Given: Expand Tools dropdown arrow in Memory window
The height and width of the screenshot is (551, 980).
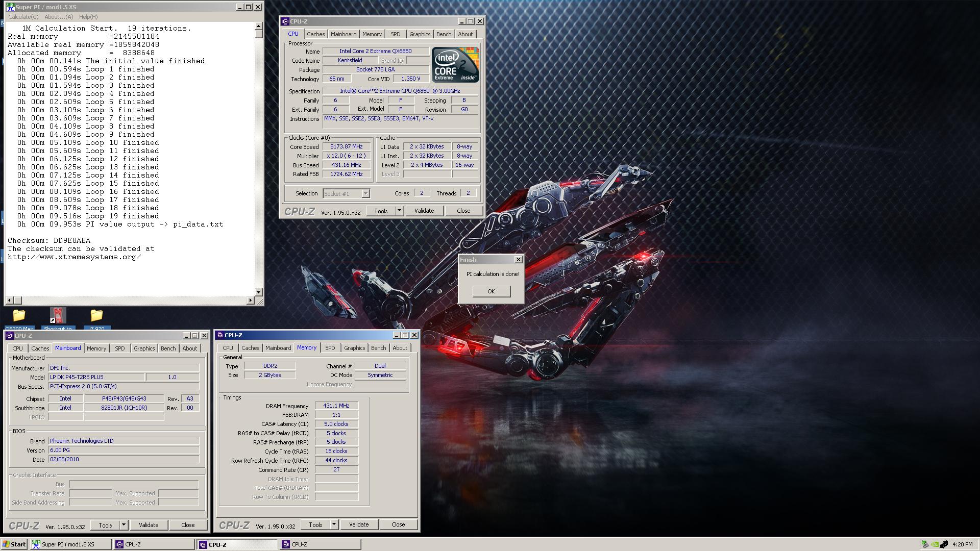Looking at the screenshot, I should (x=334, y=524).
